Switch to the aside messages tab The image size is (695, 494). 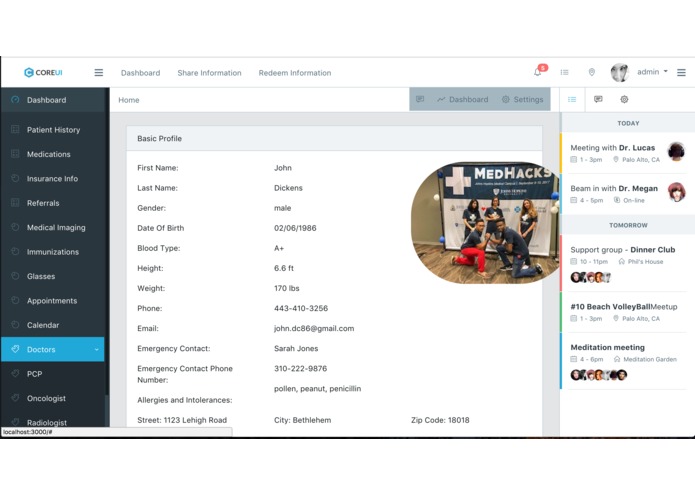coord(598,99)
